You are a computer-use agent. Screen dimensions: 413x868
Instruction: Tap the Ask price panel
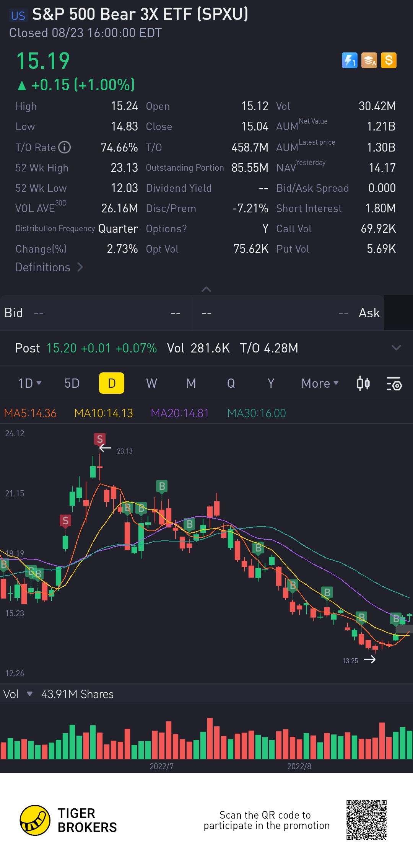[287, 313]
